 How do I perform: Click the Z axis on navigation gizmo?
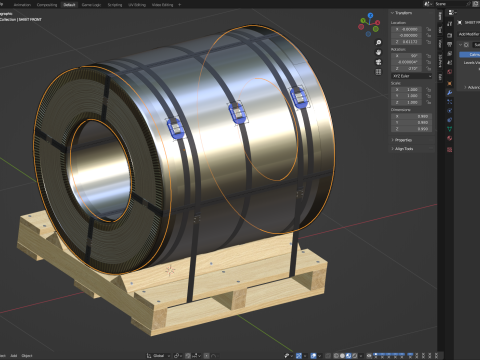[370, 15]
